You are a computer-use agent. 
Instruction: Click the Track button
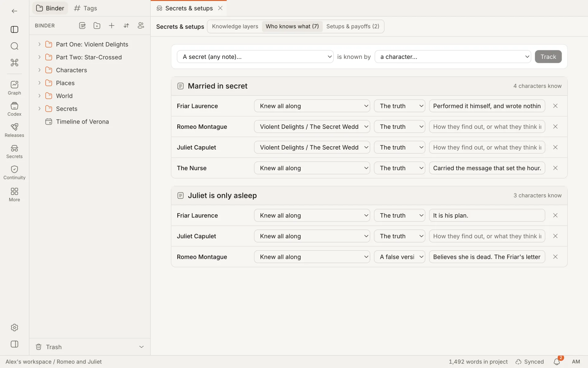[548, 57]
